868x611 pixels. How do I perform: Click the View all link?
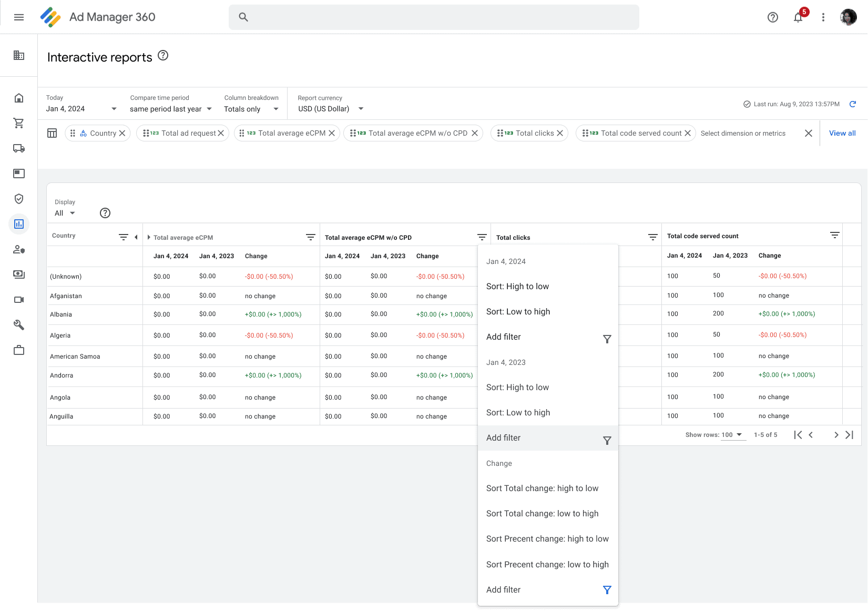842,133
